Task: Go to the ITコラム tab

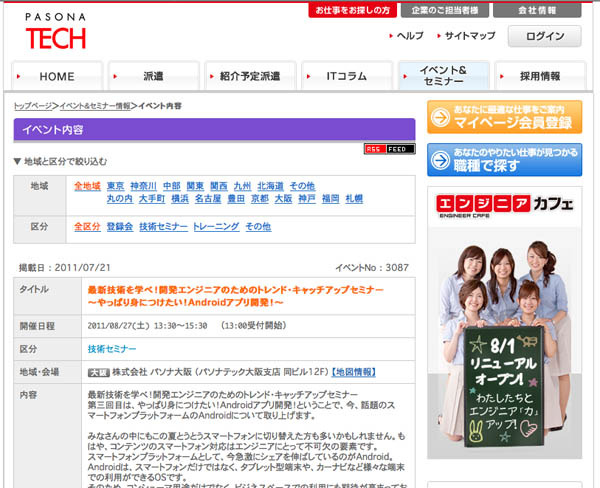Action: (347, 76)
